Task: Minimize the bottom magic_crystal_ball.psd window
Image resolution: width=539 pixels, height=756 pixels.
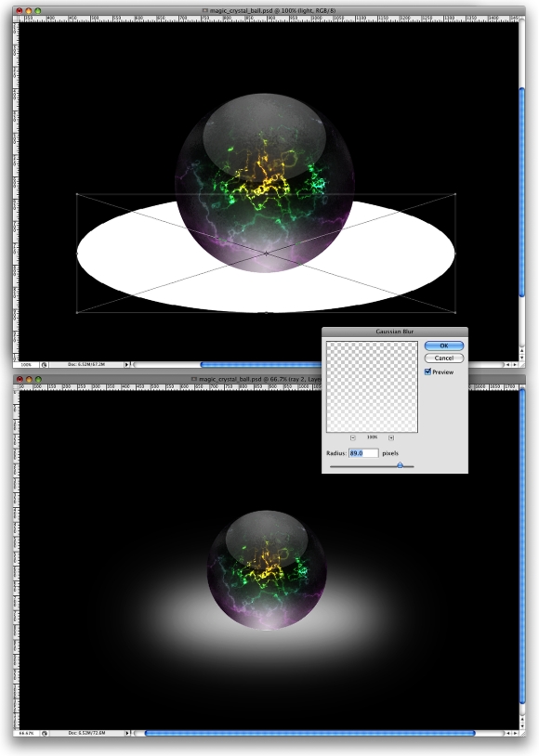Action: coord(29,380)
